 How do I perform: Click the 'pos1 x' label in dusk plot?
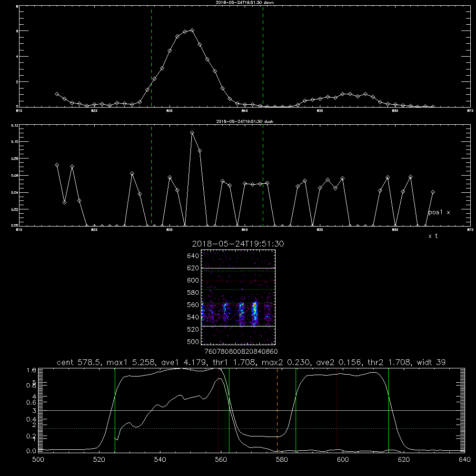click(439, 212)
